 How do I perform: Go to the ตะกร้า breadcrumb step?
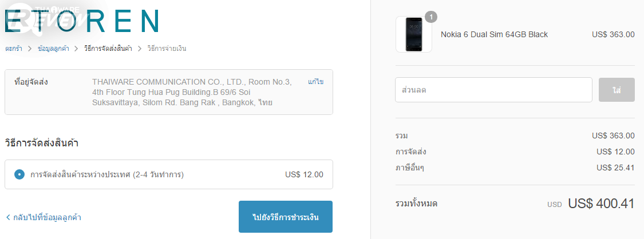click(14, 49)
